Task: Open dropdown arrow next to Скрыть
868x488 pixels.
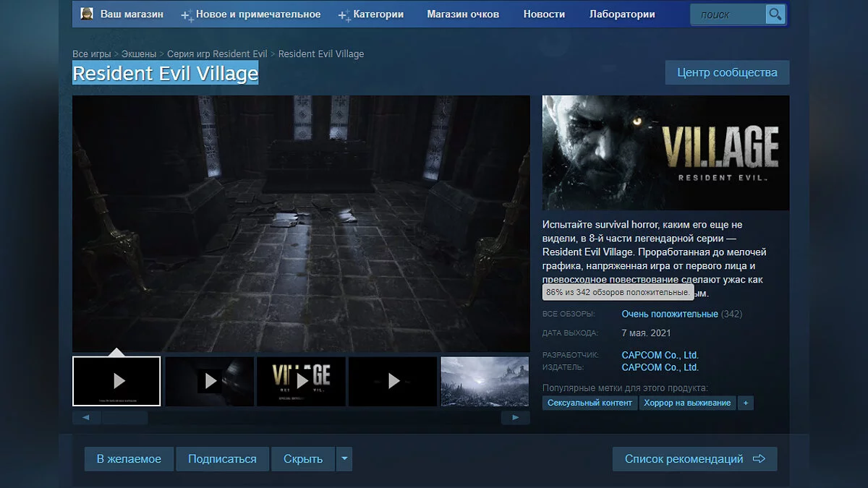Action: click(x=344, y=459)
